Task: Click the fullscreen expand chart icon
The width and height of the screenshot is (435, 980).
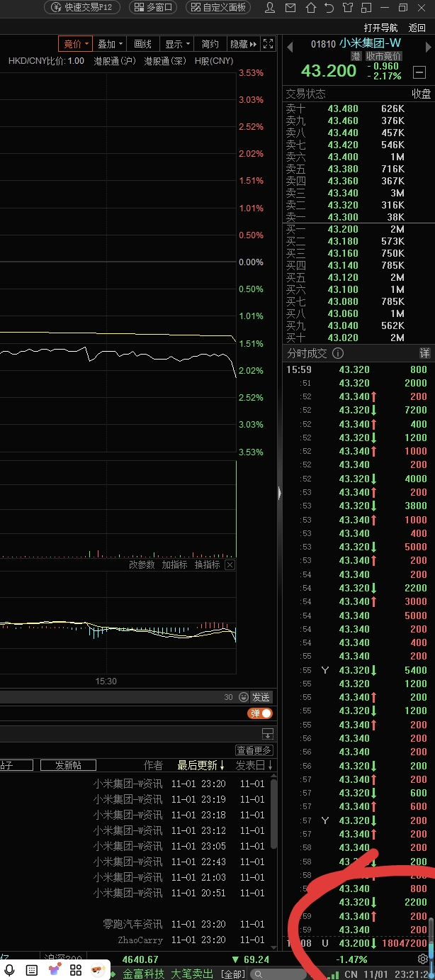Action: (x=268, y=44)
